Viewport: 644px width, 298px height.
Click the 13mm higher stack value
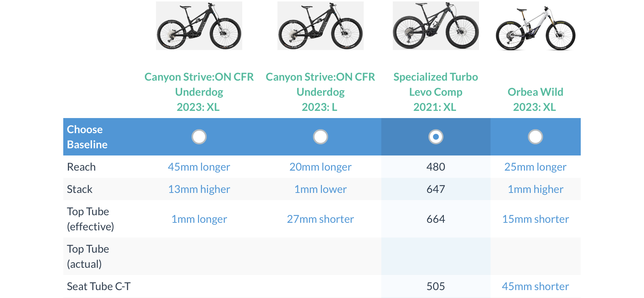199,189
